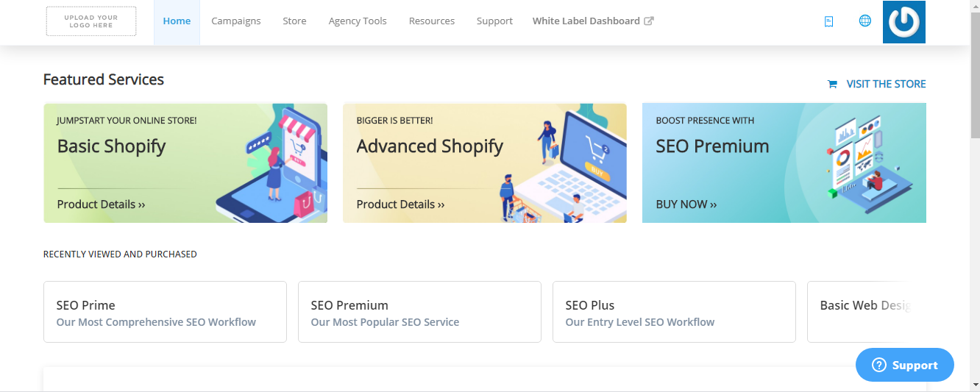The image size is (980, 392).
Task: Click the shopping cart icon near Visit The Store
Action: 832,84
